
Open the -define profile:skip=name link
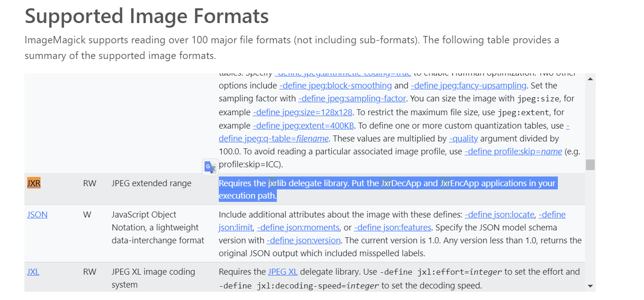click(x=513, y=151)
